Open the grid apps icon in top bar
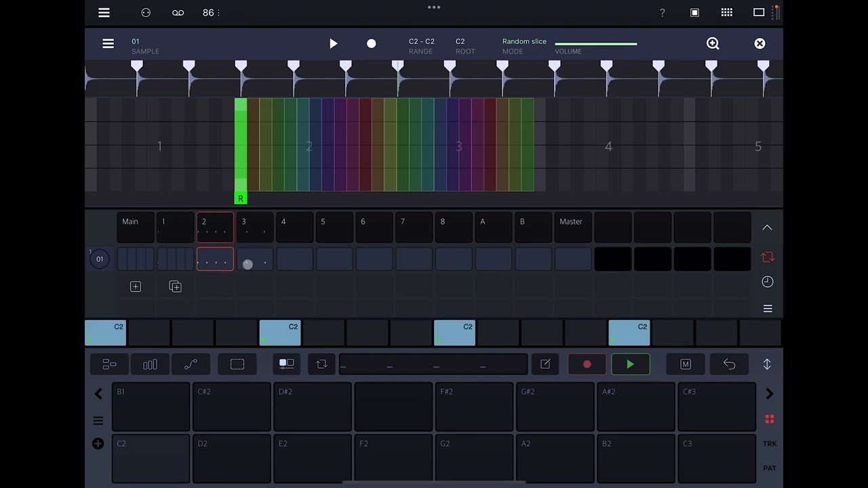Viewport: 868px width, 488px height. click(x=726, y=12)
